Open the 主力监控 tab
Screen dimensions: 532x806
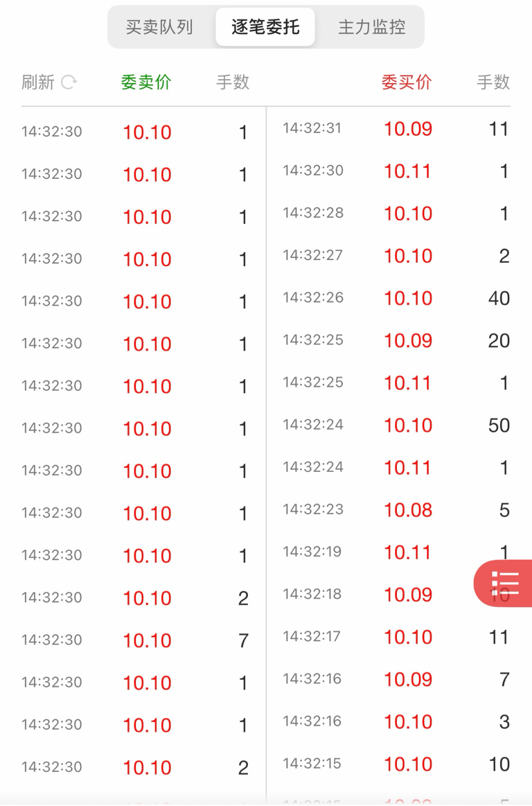pyautogui.click(x=371, y=28)
